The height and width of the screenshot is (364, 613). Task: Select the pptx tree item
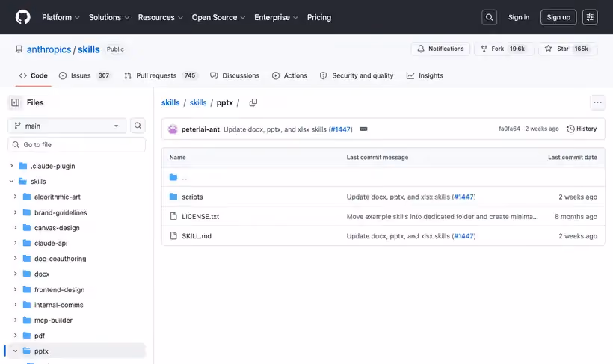[x=76, y=351]
